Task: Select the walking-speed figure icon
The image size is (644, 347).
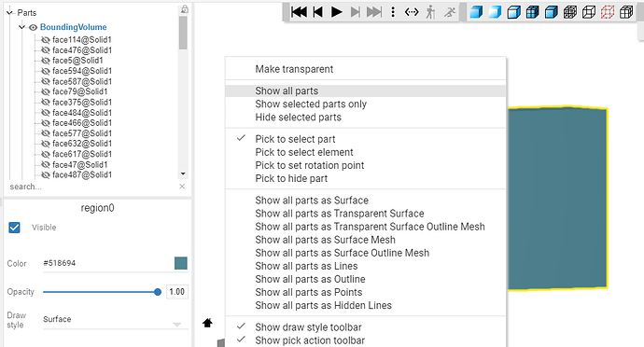Action: click(x=430, y=12)
